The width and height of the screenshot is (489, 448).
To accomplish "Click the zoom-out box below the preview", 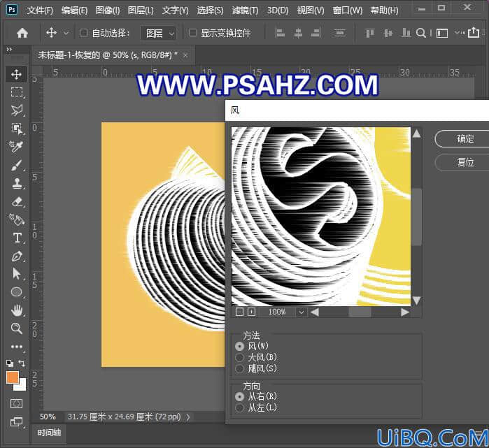I will 239,312.
